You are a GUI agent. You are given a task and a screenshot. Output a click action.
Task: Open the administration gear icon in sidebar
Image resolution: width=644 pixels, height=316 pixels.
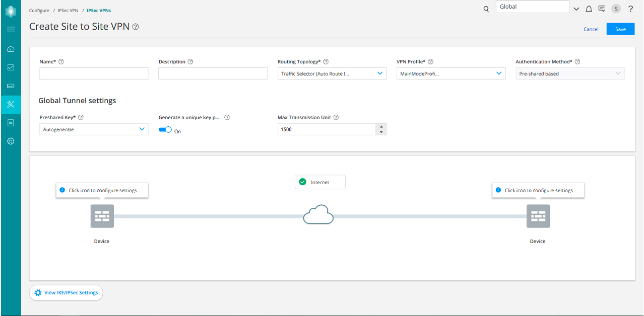pos(11,141)
